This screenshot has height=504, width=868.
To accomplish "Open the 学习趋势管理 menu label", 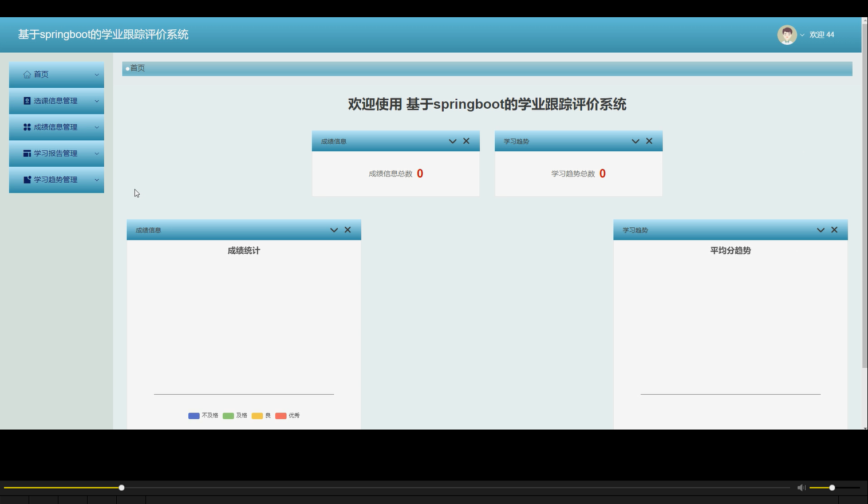I will pyautogui.click(x=56, y=180).
